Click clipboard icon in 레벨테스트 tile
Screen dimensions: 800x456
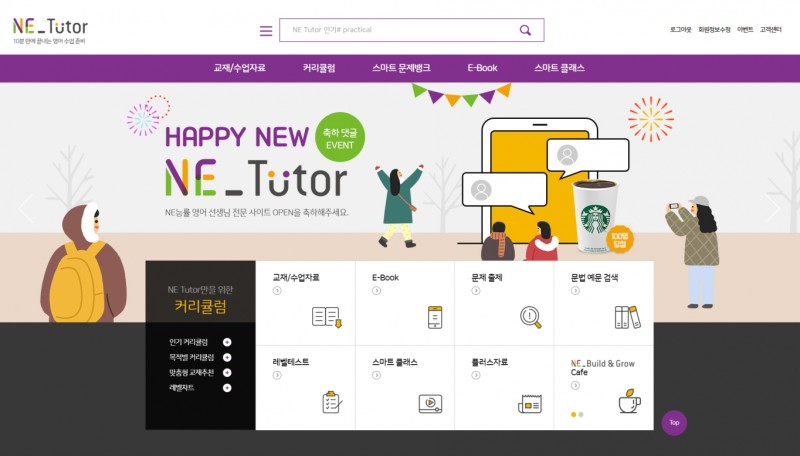(332, 402)
